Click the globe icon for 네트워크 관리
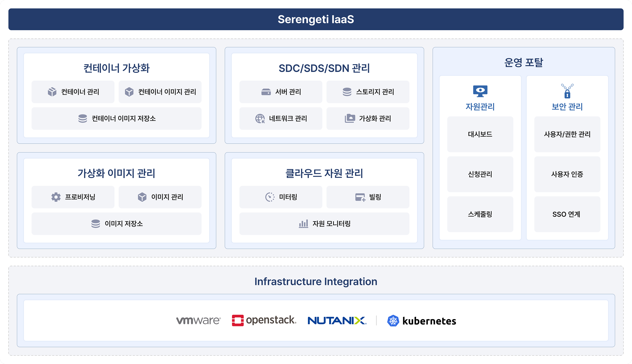This screenshot has height=364, width=632. click(x=260, y=119)
